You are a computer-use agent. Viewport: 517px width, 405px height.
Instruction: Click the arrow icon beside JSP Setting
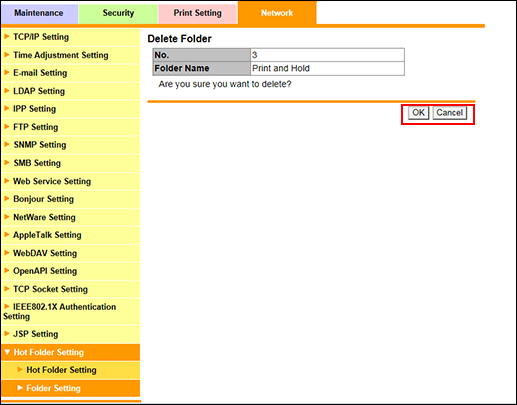tap(7, 334)
